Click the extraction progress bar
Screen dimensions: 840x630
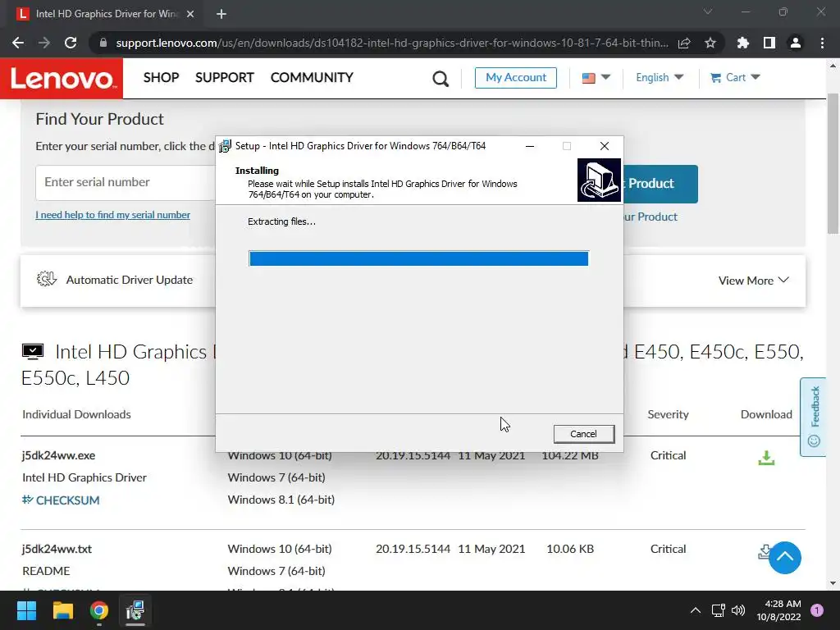[418, 258]
